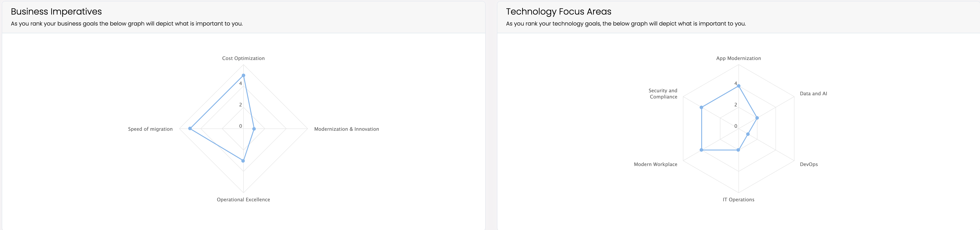Click the Modern Workplace data point
This screenshot has height=230, width=980.
[x=702, y=150]
